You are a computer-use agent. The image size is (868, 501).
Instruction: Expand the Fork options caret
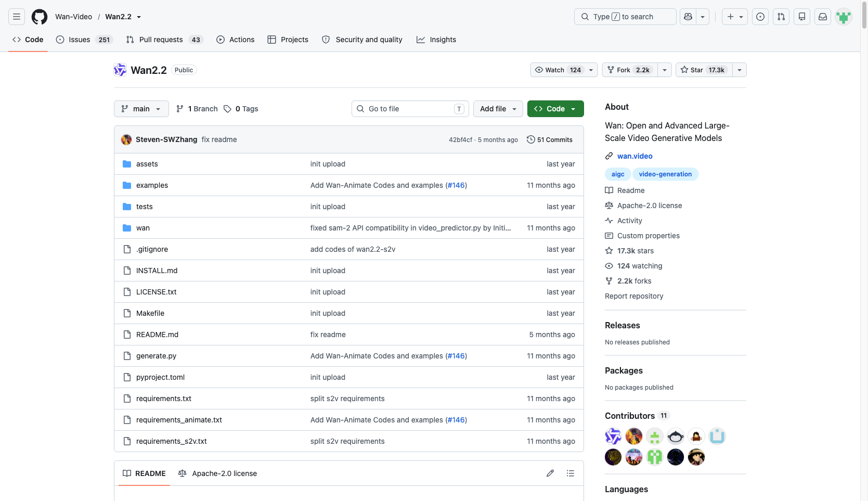coord(665,70)
